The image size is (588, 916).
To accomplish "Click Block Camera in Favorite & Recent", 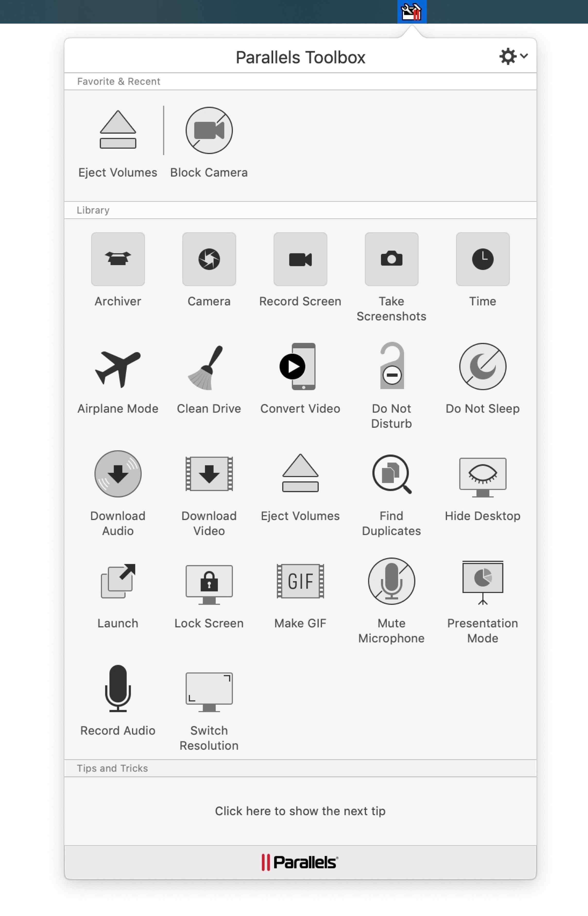I will point(209,130).
